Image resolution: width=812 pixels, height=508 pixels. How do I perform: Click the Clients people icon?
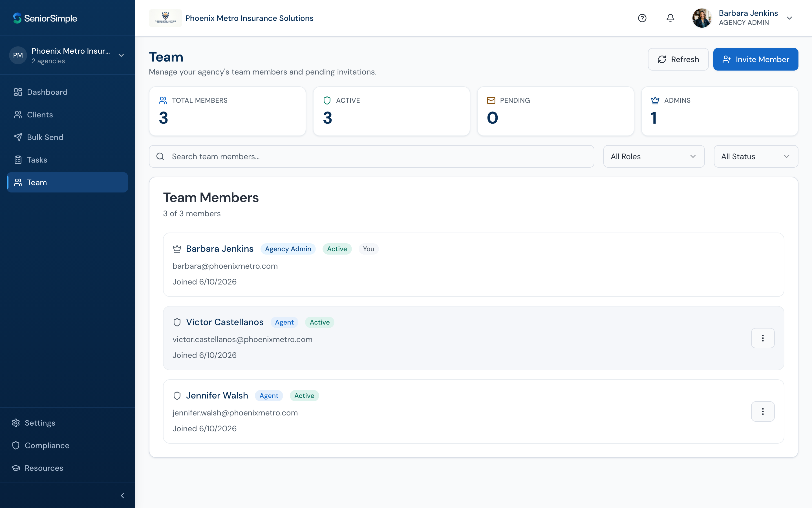pyautogui.click(x=18, y=115)
